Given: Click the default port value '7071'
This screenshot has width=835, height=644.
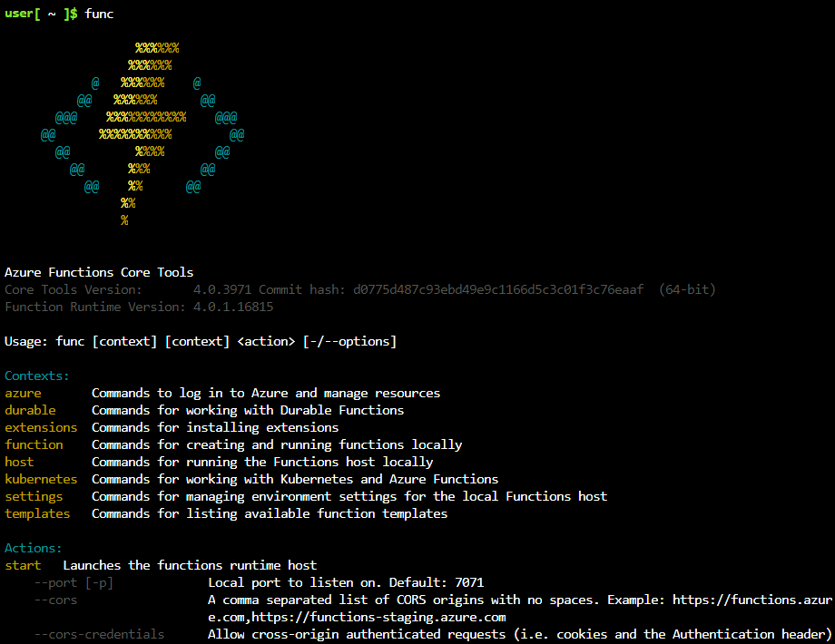Looking at the screenshot, I should point(469,583).
